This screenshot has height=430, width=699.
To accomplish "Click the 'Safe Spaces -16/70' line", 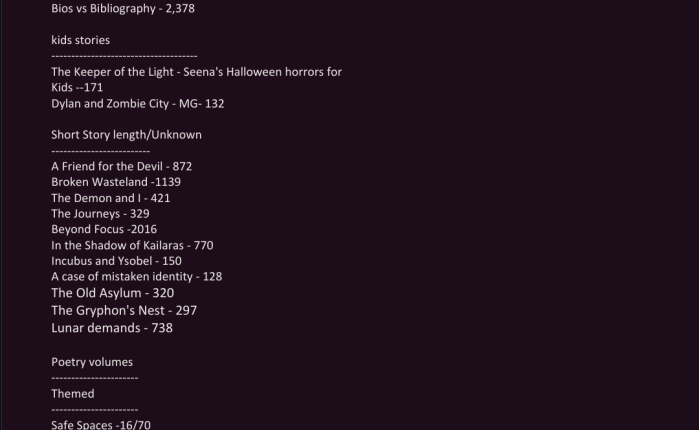I will point(101,425).
